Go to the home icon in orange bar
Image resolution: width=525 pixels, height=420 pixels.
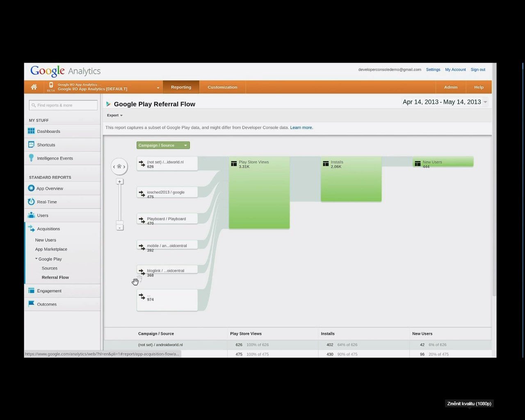[34, 87]
